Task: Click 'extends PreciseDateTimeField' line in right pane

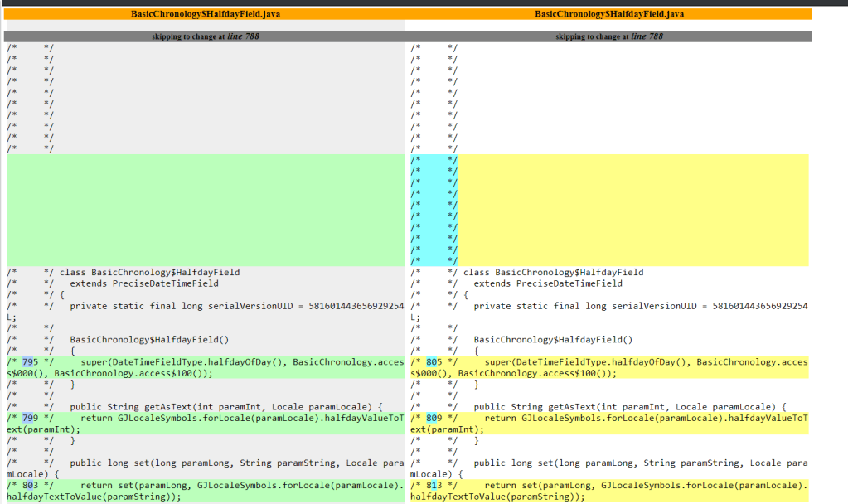Action: point(548,283)
